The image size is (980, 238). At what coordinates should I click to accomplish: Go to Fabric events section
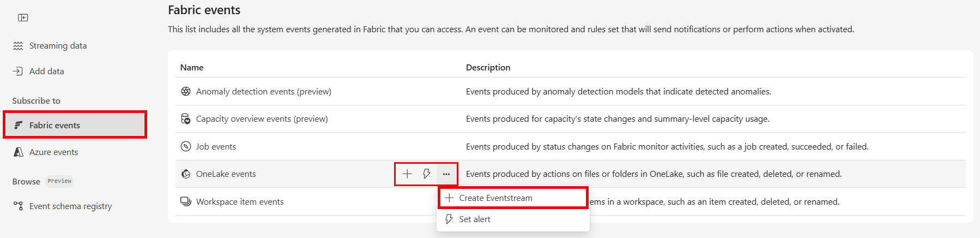55,126
